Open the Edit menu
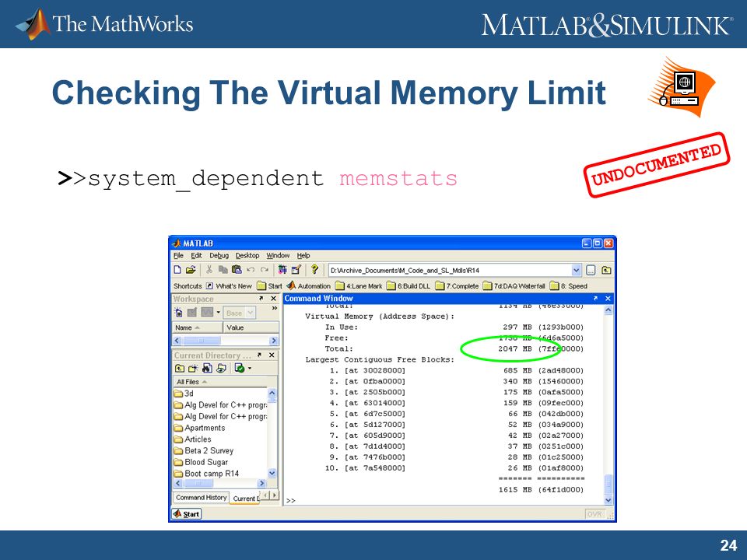Image resolution: width=747 pixels, height=560 pixels. (196, 256)
